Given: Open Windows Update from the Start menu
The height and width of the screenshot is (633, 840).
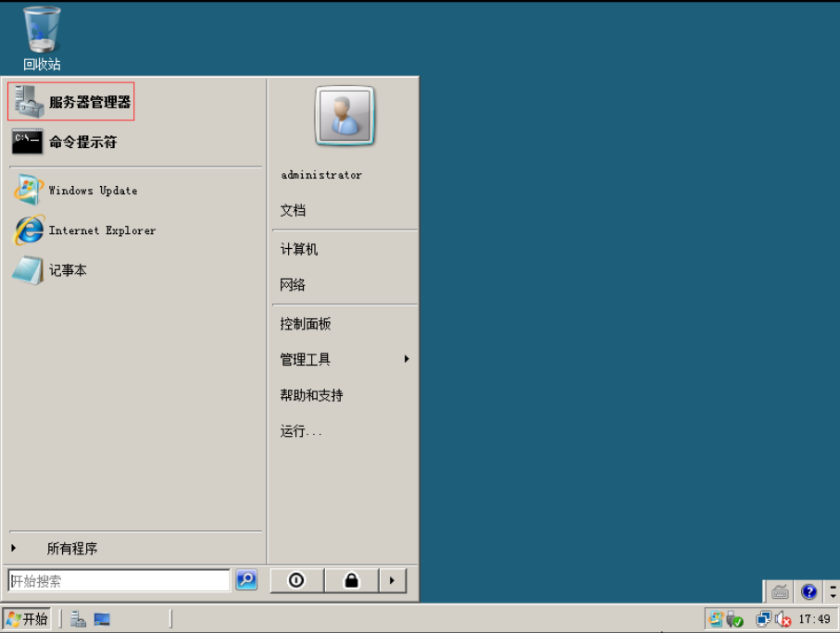Looking at the screenshot, I should [76, 190].
